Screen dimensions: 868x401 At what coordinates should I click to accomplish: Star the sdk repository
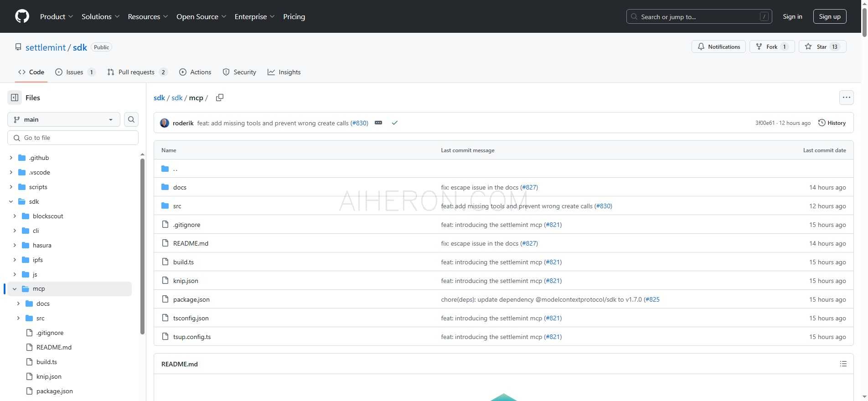(x=822, y=46)
